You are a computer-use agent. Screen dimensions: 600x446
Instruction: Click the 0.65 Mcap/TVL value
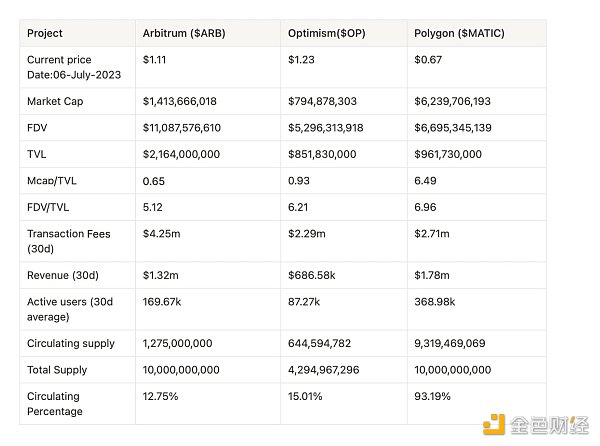coord(153,181)
